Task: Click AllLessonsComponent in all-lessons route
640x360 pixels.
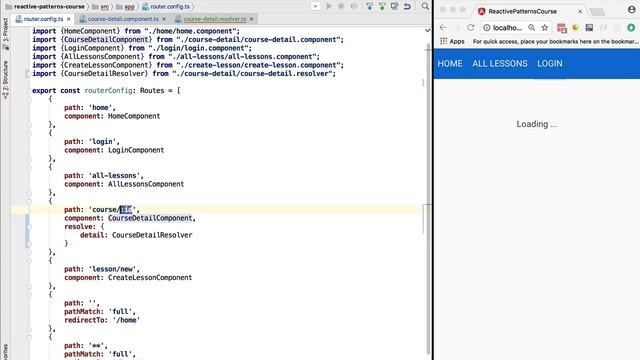Action: [x=146, y=184]
